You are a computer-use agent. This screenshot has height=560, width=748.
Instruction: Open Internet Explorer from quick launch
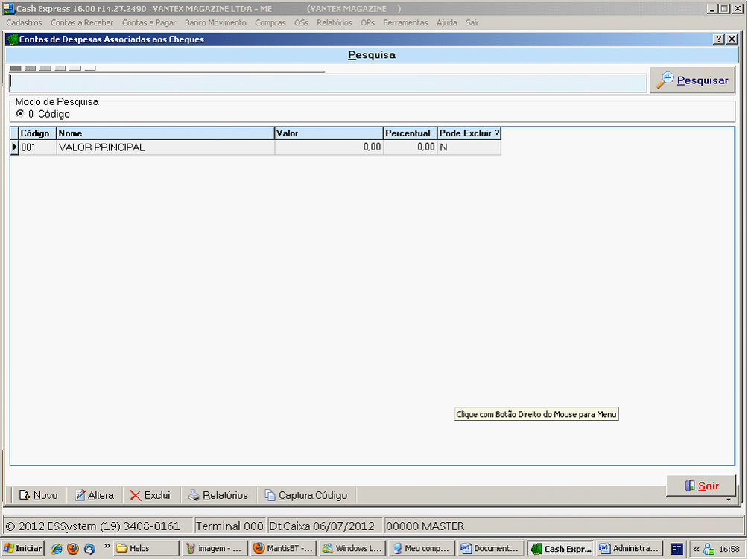coord(57,549)
